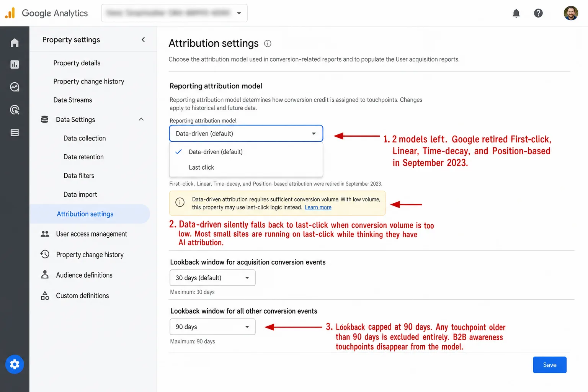Click the 'Maximum: 30 days' hint text
Screen dimensions: 588x392
[192, 292]
